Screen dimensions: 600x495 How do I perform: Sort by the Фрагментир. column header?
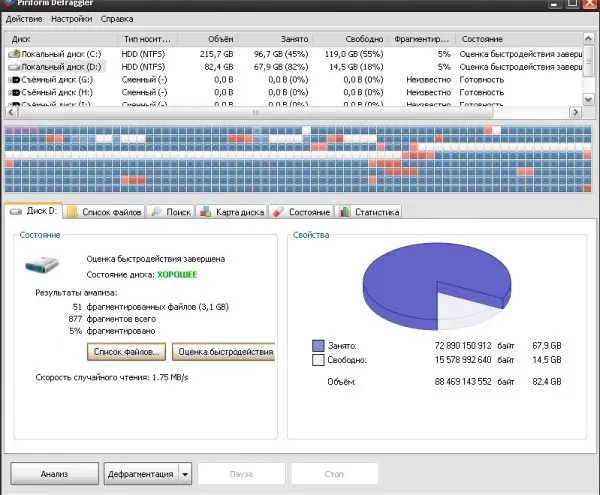click(x=422, y=39)
